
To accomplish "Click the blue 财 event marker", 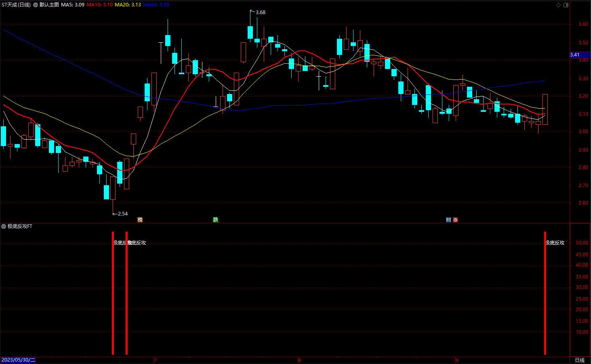I will click(448, 220).
